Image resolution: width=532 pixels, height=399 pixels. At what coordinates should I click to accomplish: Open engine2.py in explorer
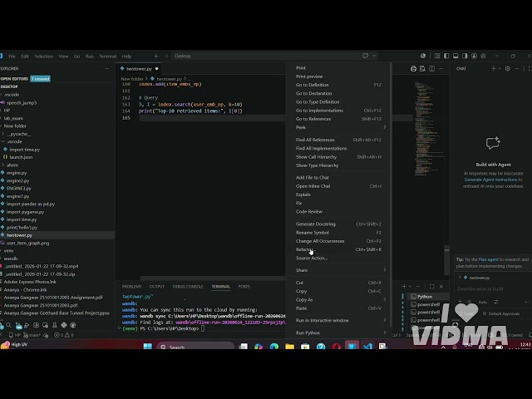pyautogui.click(x=17, y=181)
